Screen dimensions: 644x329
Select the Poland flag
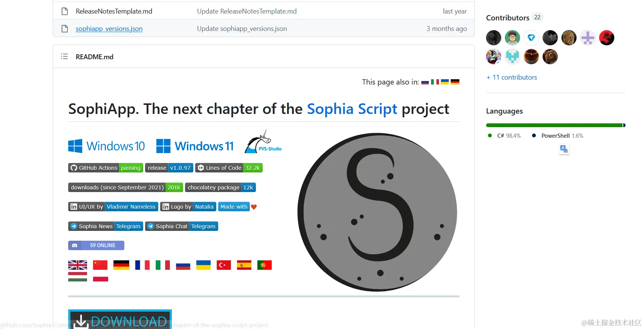tap(101, 277)
